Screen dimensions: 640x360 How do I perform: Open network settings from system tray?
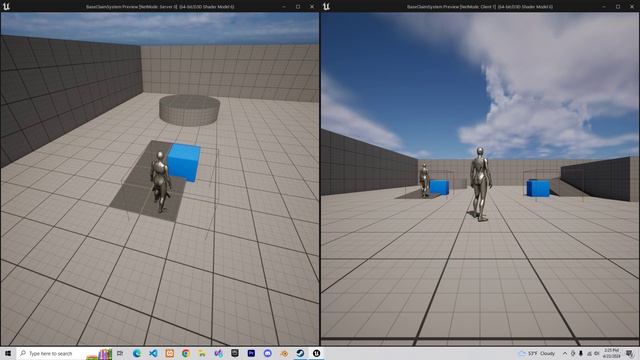(589, 353)
